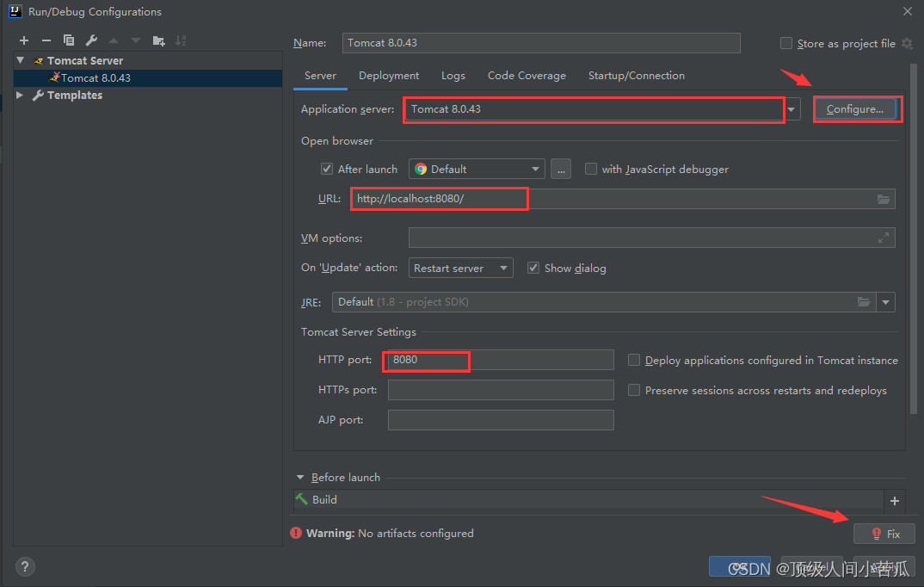Toggle After launch checkbox
This screenshot has width=924, height=587.
(326, 170)
